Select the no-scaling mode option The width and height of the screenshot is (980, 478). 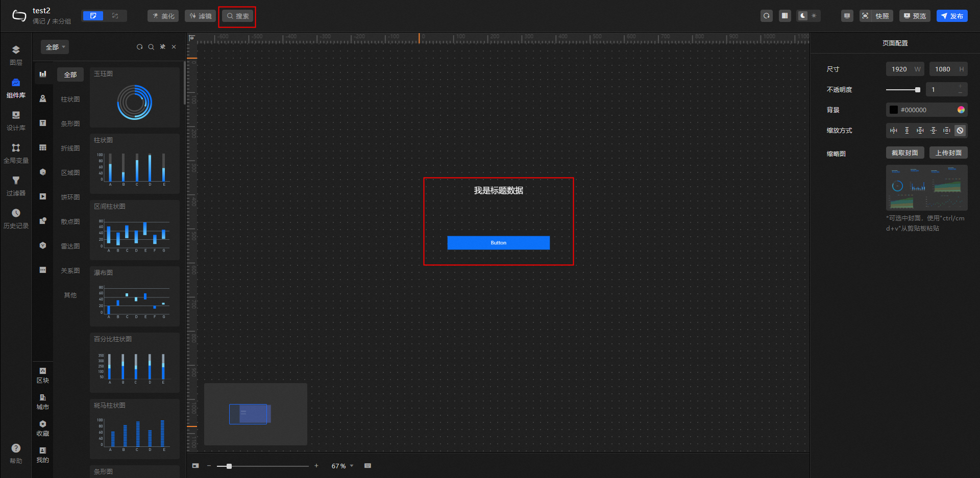[960, 131]
